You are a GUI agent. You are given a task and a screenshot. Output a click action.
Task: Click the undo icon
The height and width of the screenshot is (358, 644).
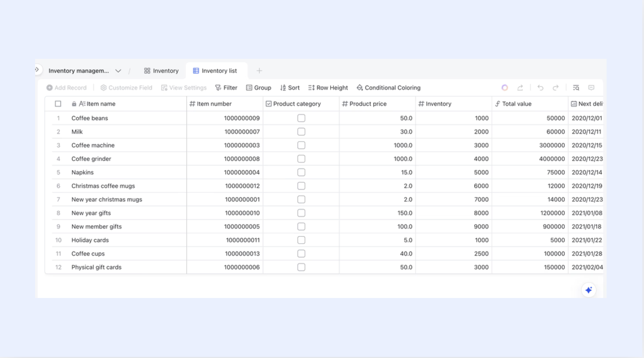pyautogui.click(x=540, y=88)
